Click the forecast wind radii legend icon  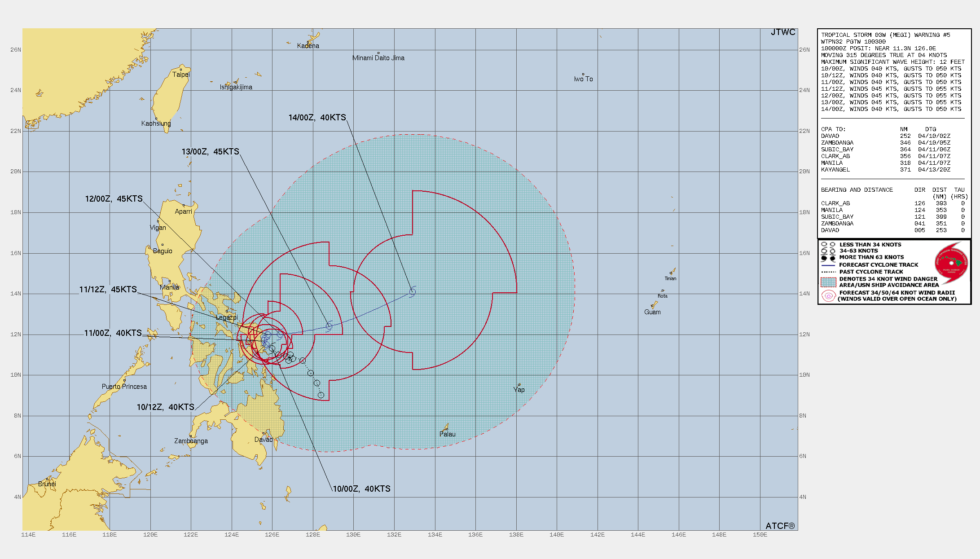[x=828, y=296]
